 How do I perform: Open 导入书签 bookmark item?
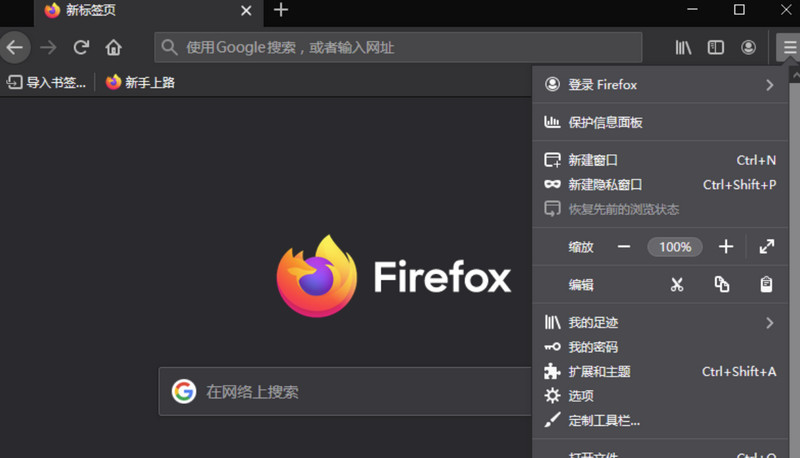pos(46,82)
